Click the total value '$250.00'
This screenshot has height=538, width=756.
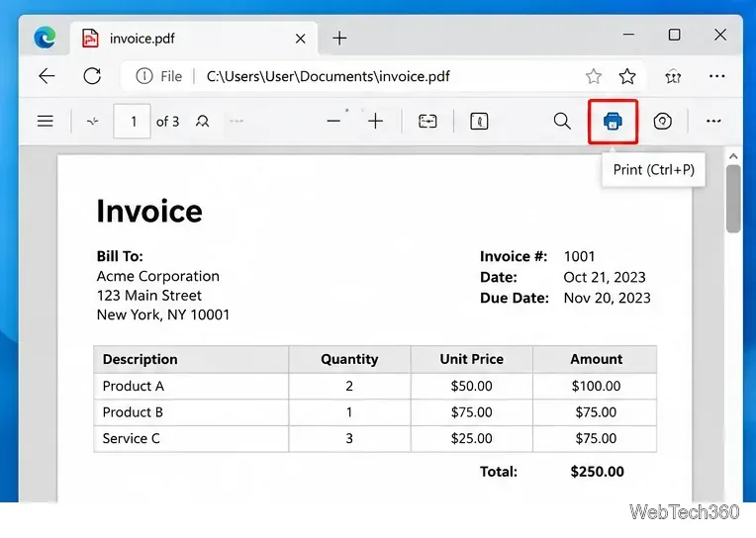tap(598, 472)
